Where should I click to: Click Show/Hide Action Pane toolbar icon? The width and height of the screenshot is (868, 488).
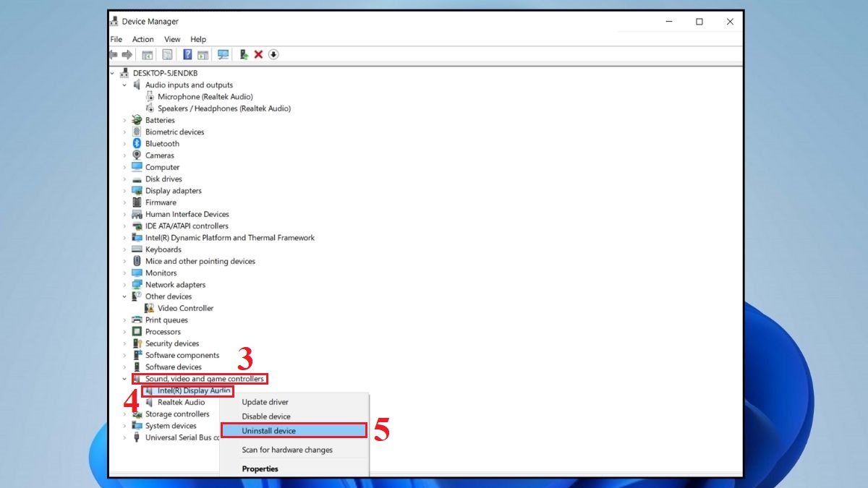click(x=203, y=54)
